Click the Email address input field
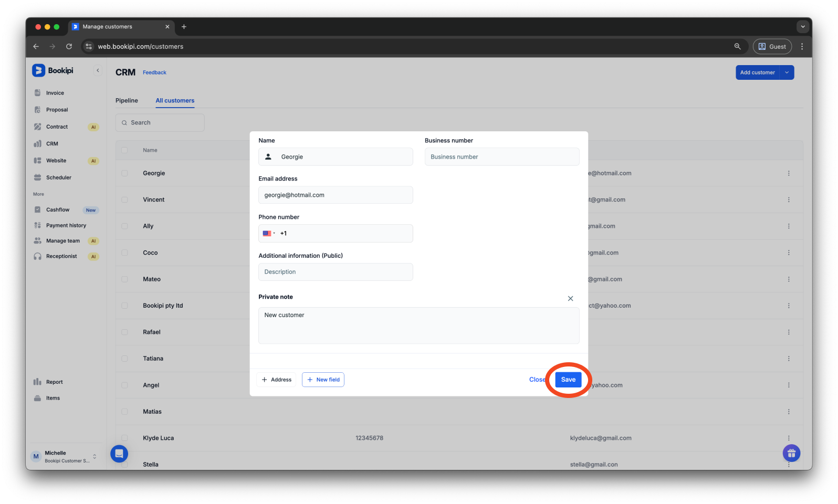The height and width of the screenshot is (504, 838). pyautogui.click(x=336, y=195)
